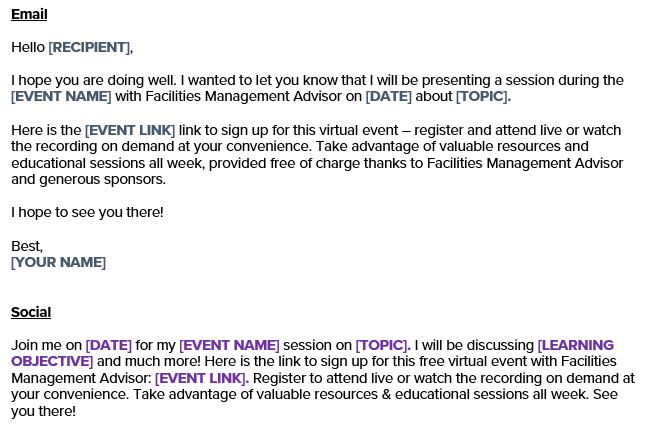The width and height of the screenshot is (649, 432).
Task: Click the 'I hope to see you there!' line
Action: coord(87,212)
